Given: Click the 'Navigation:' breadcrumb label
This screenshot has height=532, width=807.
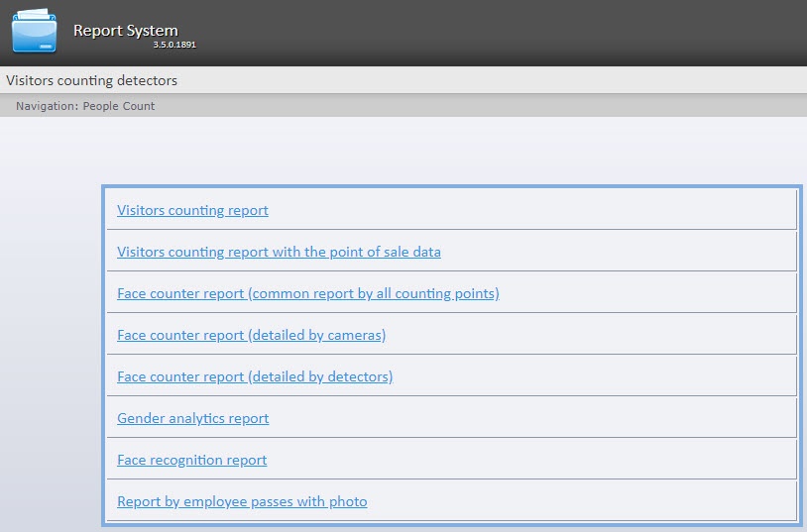Looking at the screenshot, I should (x=48, y=106).
